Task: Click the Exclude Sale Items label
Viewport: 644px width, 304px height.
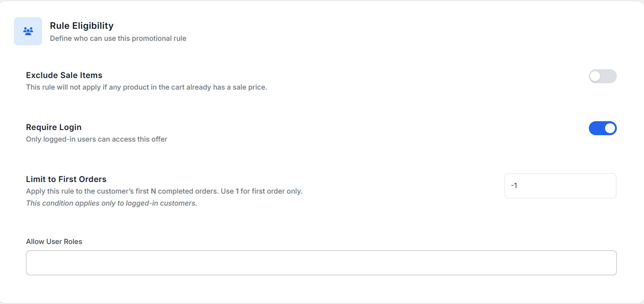Action: [64, 75]
